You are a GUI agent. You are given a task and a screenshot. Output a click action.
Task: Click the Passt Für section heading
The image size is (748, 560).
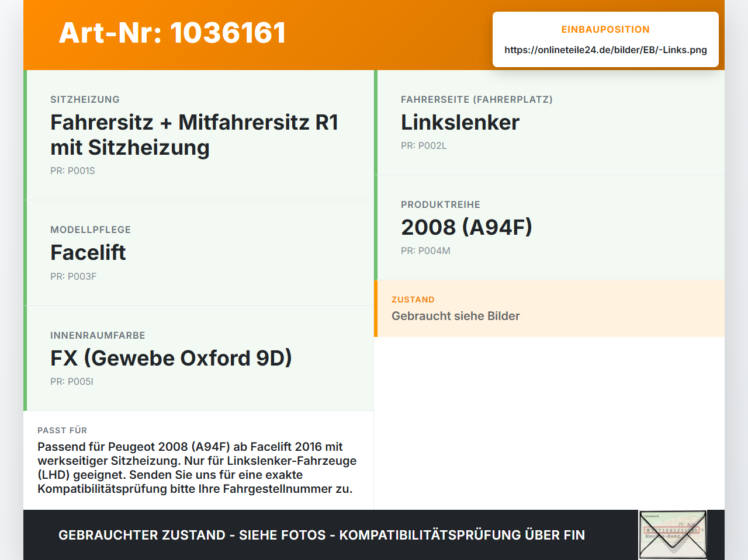pyautogui.click(x=62, y=430)
